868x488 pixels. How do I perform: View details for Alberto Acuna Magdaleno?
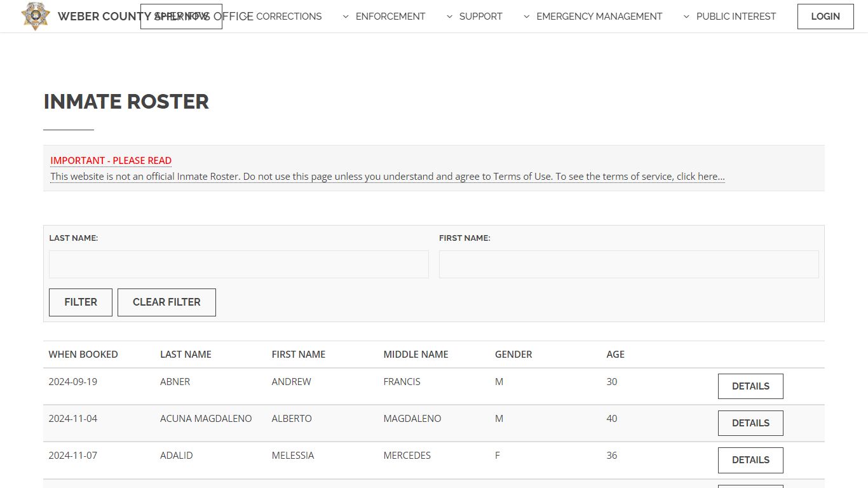(x=750, y=423)
